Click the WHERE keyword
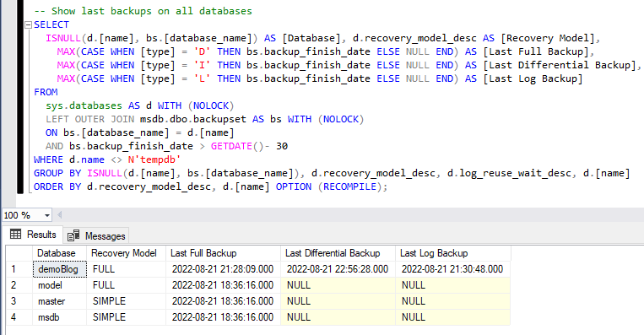This screenshot has width=644, height=335. (x=48, y=159)
